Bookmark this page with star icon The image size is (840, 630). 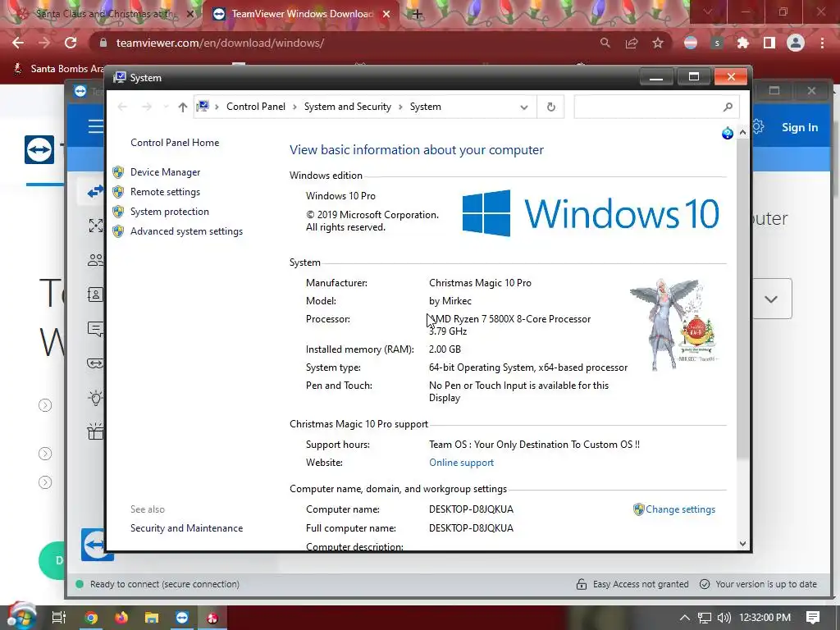(x=658, y=43)
